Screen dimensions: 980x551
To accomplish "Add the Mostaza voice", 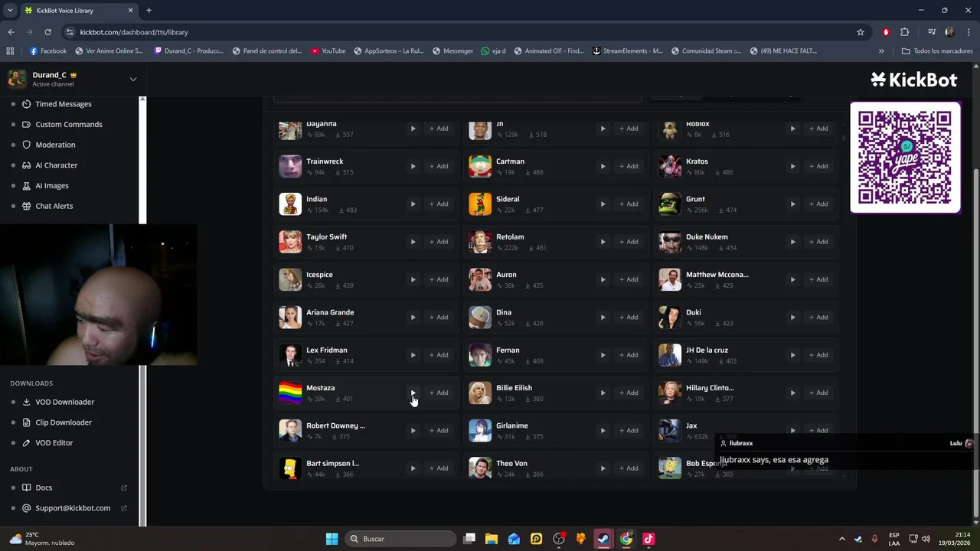I will [x=439, y=393].
